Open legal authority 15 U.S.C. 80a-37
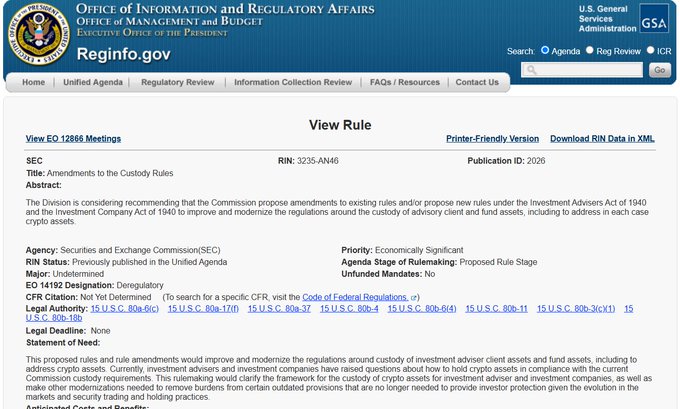The image size is (680, 409). tap(279, 309)
